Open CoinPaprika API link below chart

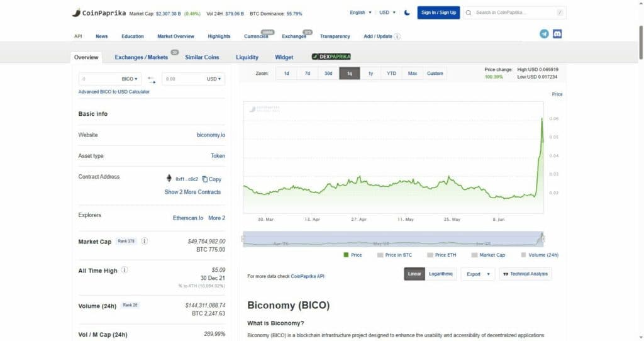307,276
